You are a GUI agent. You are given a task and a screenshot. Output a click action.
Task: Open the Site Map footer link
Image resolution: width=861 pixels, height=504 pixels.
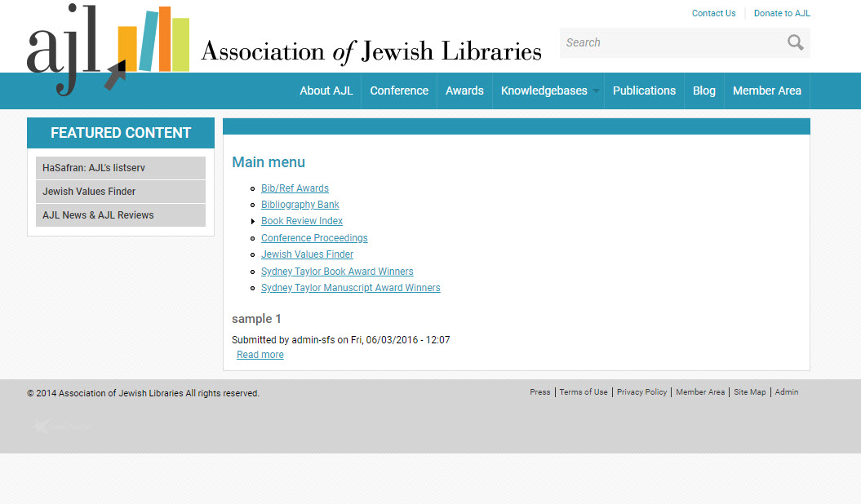tap(749, 392)
